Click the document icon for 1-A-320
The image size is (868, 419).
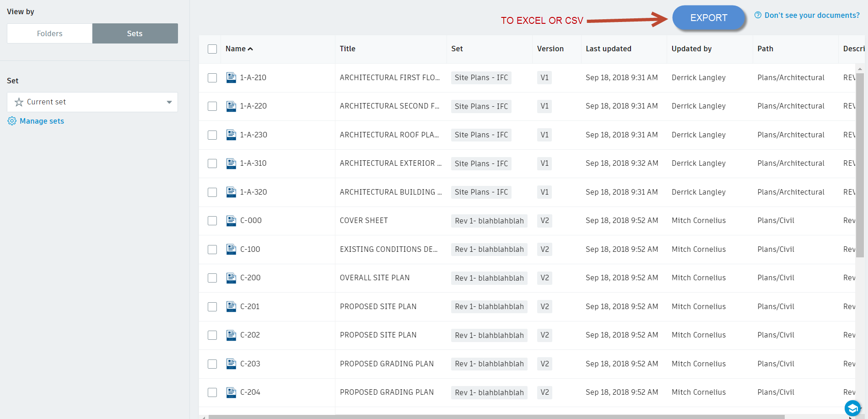point(231,192)
